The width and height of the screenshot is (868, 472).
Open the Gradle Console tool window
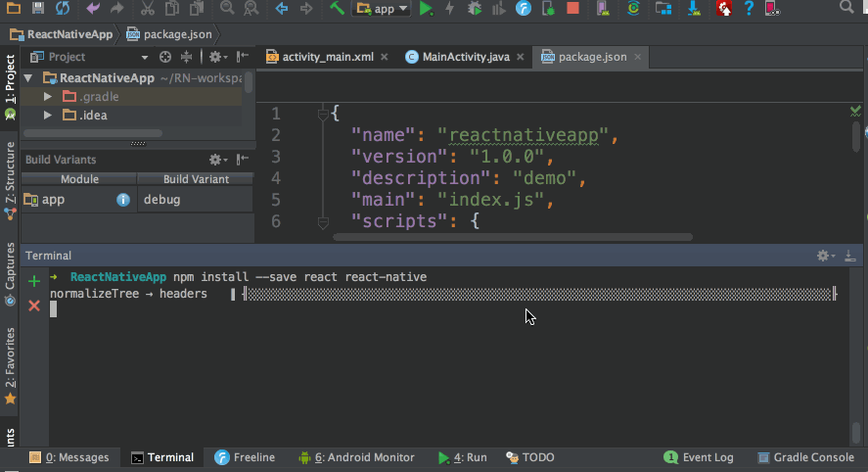click(805, 457)
